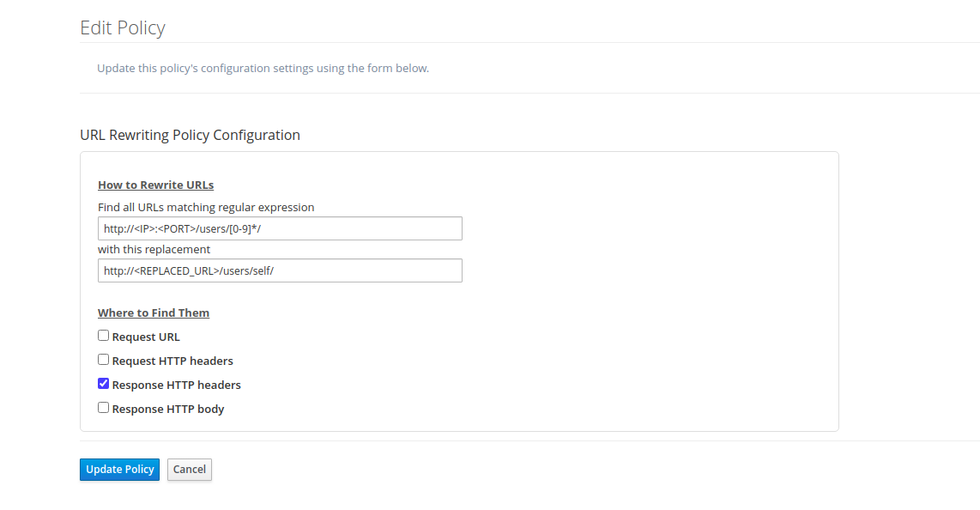This screenshot has width=980, height=510.
Task: Click the 'Response HTTP headers' label text
Action: click(177, 385)
